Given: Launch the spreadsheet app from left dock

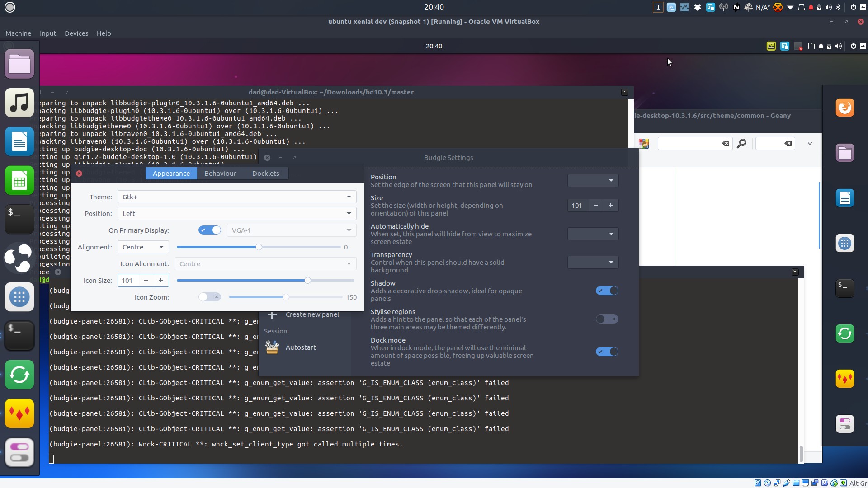Looking at the screenshot, I should [19, 181].
